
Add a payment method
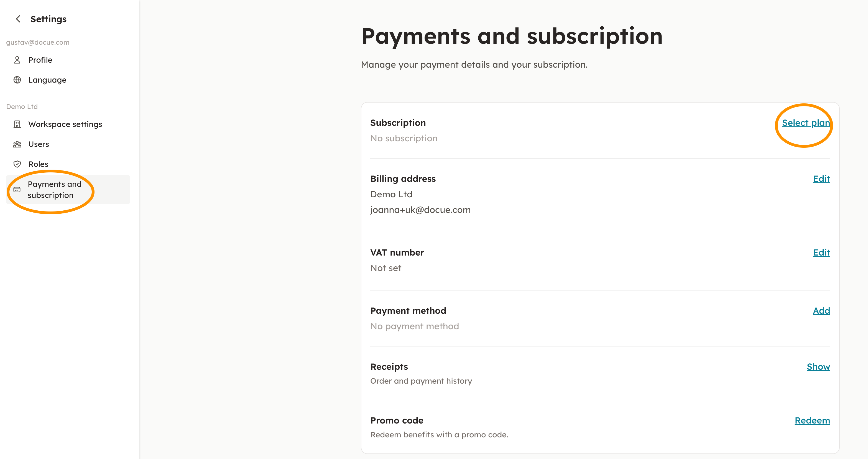tap(821, 311)
